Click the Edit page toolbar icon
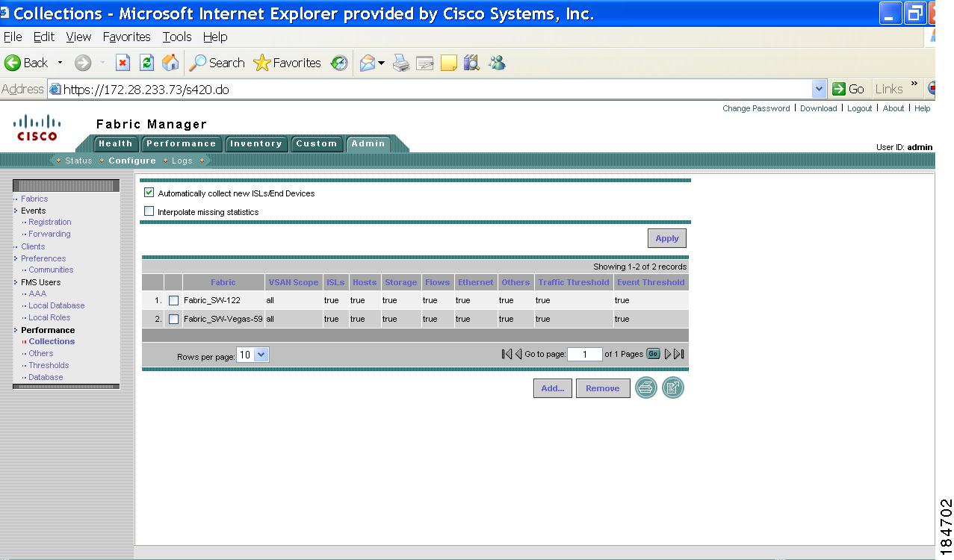The image size is (954, 560). click(x=425, y=63)
